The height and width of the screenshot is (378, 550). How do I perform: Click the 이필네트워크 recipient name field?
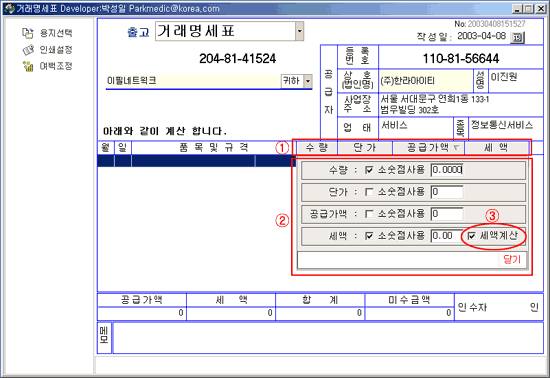pos(193,81)
